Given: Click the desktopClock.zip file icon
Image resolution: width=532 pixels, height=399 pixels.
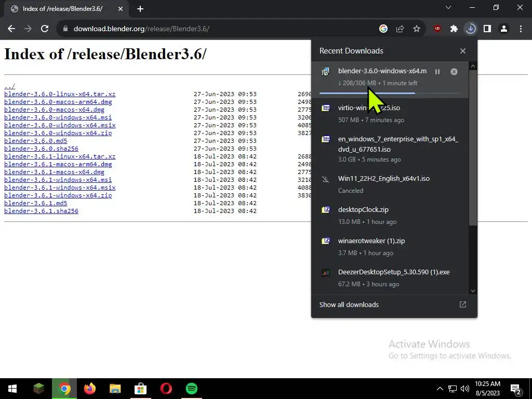Looking at the screenshot, I should click(x=325, y=210).
